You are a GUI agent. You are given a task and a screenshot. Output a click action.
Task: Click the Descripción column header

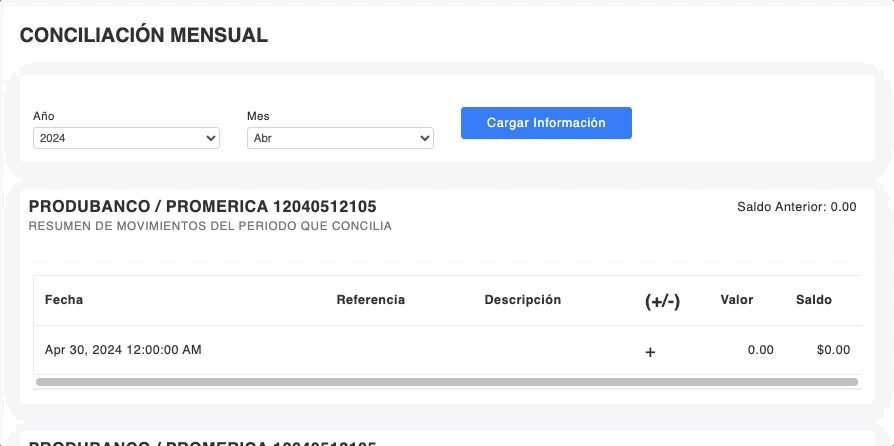[x=522, y=300]
